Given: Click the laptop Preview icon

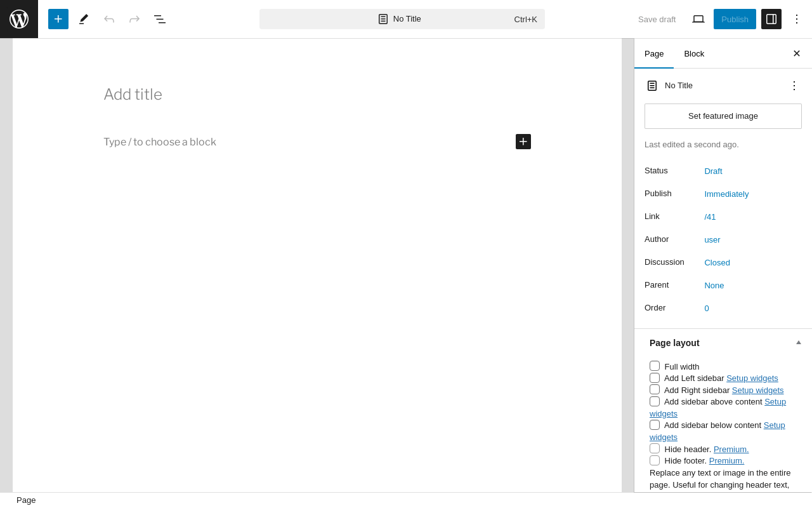Looking at the screenshot, I should (x=698, y=19).
